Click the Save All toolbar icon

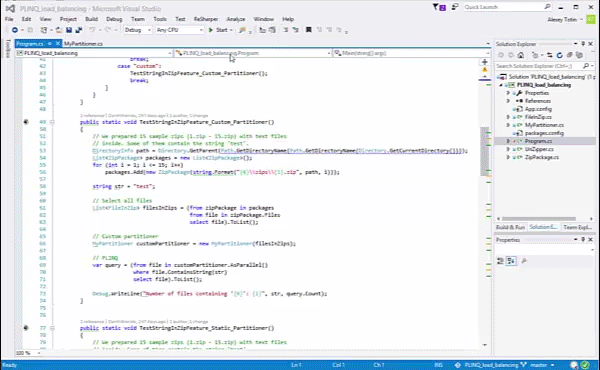78,30
